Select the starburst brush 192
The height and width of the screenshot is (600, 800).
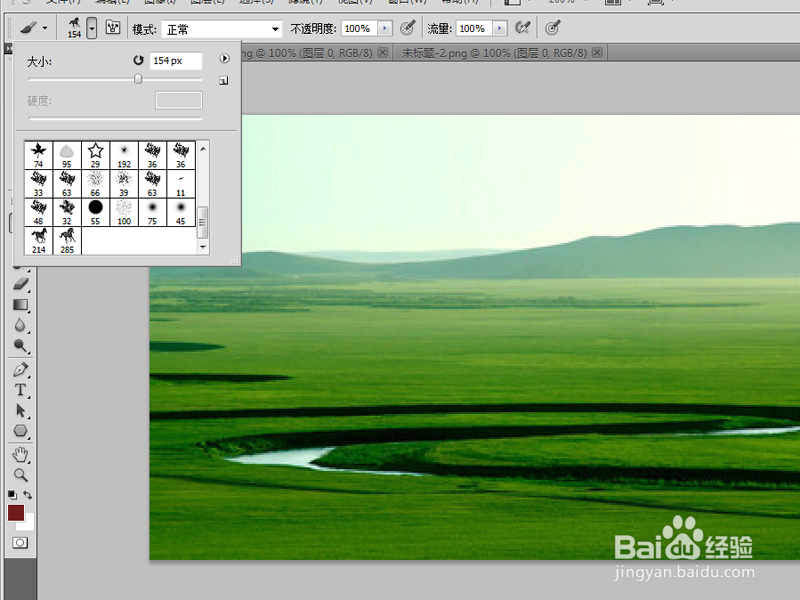coord(124,155)
